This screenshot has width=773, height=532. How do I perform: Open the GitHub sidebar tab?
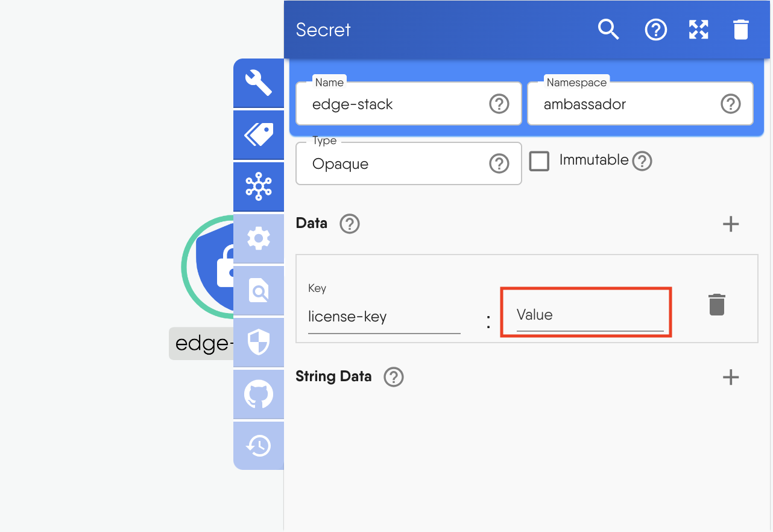(x=259, y=394)
